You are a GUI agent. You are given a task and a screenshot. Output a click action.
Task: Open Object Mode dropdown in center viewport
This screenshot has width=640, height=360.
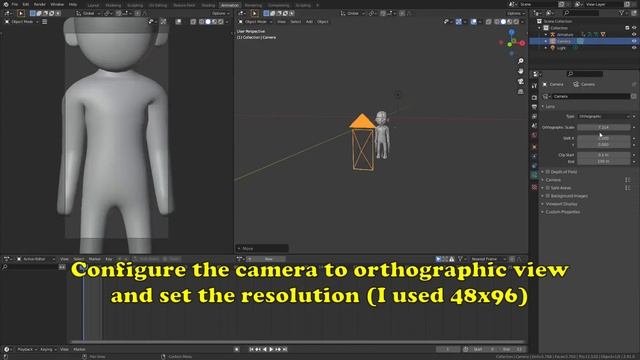[256, 22]
